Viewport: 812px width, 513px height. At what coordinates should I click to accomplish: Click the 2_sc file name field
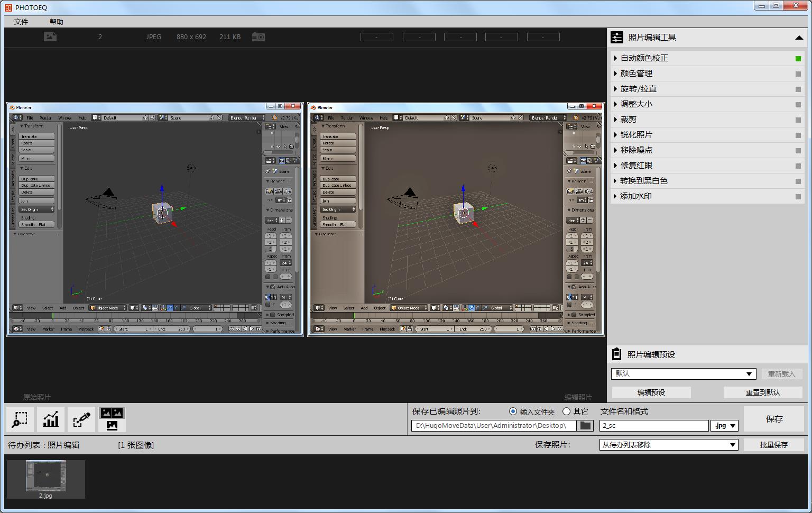(x=653, y=426)
